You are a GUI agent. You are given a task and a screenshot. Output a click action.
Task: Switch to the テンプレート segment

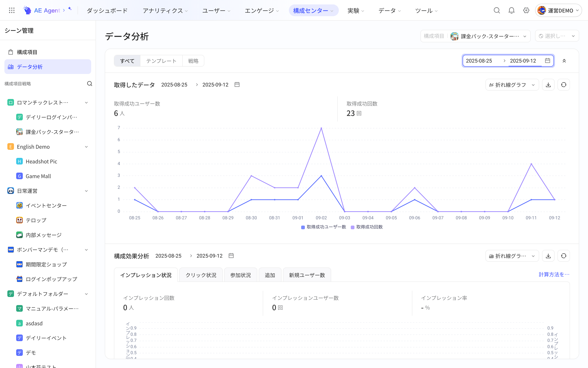click(161, 61)
